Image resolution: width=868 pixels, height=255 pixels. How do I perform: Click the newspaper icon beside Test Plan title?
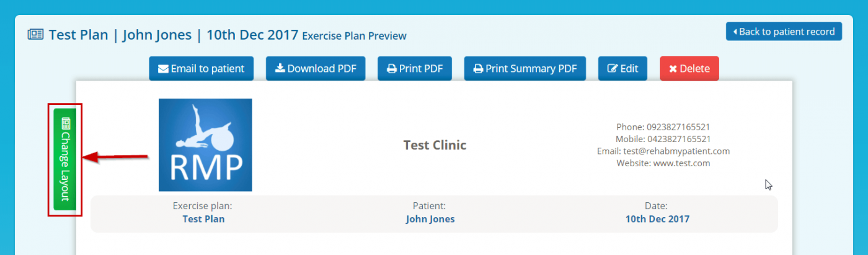[x=35, y=35]
